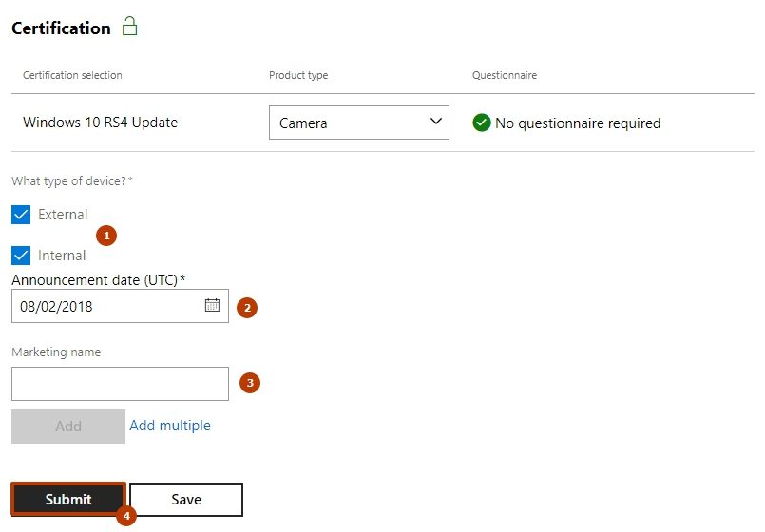Click the chevron arrow in Product type dropdown
Viewport: 765px width, 532px height.
pyautogui.click(x=435, y=121)
